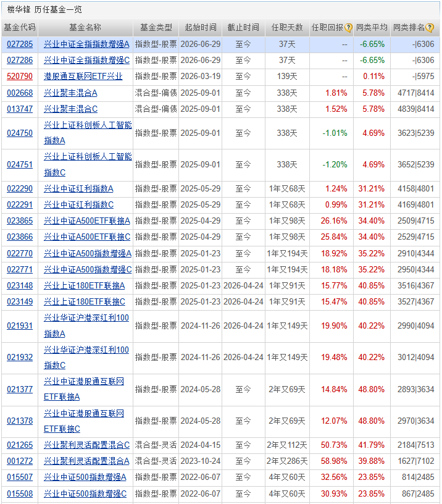Image resolution: width=442 pixels, height=504 pixels.
Task: Click the help icon beside 同类排名 header
Action: pos(430,28)
